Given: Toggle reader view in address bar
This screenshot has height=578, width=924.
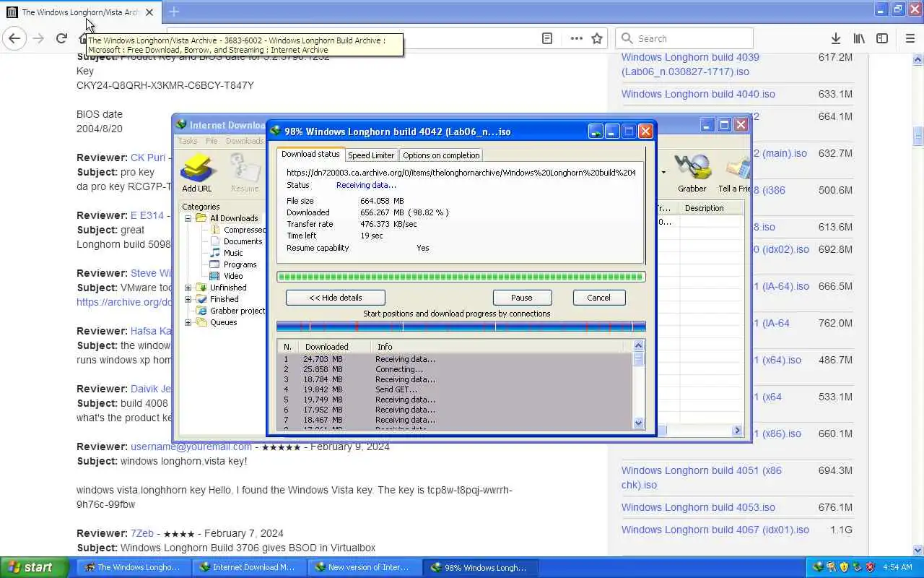Looking at the screenshot, I should (547, 38).
